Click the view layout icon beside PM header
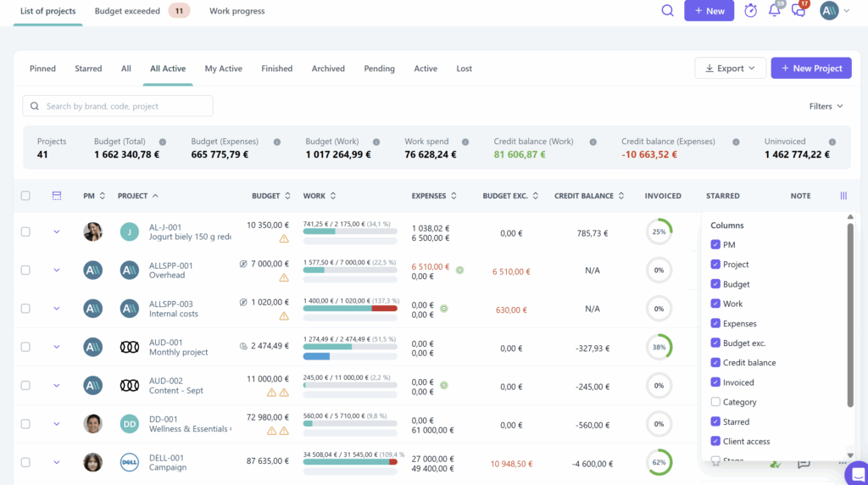 tap(57, 196)
